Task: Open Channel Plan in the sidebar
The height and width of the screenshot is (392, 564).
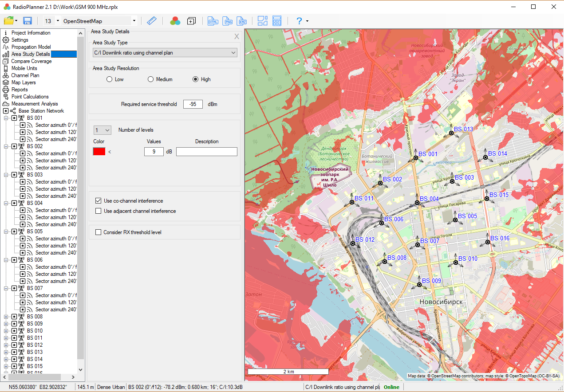Action: tap(25, 75)
